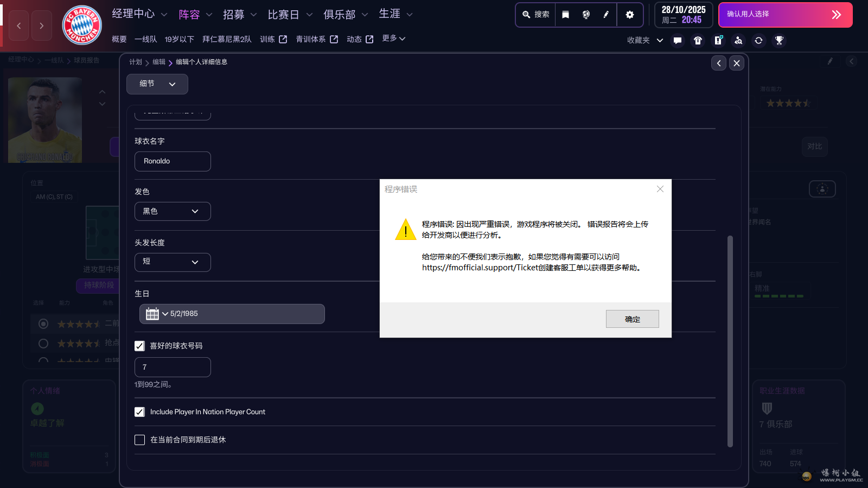This screenshot has height=488, width=868.
Task: Click the pencil editor icon in top toolbar
Action: click(x=606, y=15)
